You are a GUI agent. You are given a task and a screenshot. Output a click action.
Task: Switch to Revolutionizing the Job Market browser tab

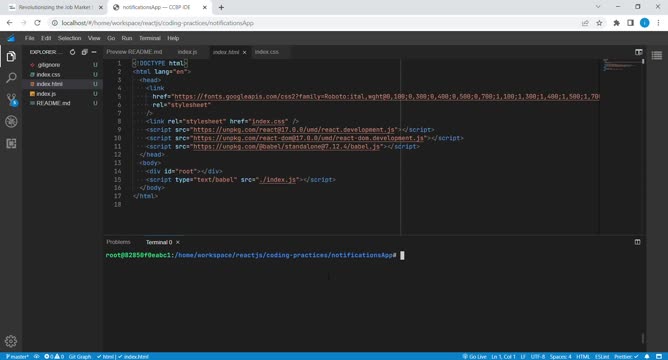(55, 7)
